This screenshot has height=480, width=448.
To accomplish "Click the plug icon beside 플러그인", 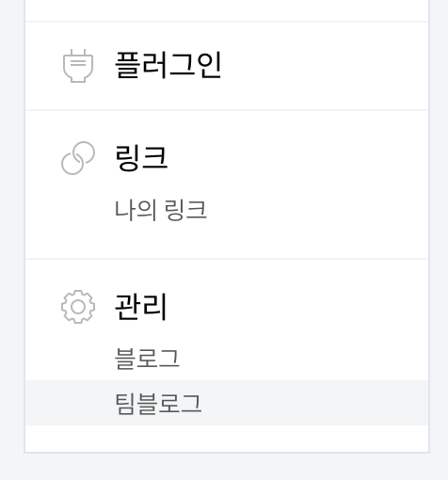I will point(78,66).
